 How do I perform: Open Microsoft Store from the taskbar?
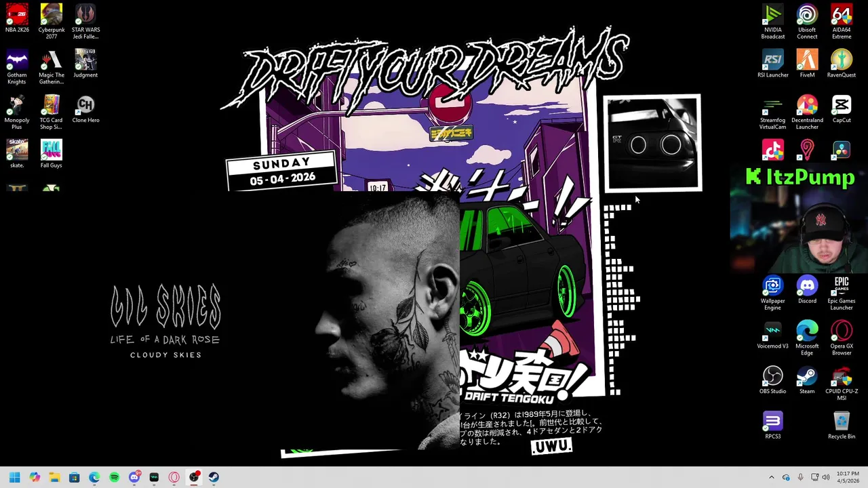75,477
